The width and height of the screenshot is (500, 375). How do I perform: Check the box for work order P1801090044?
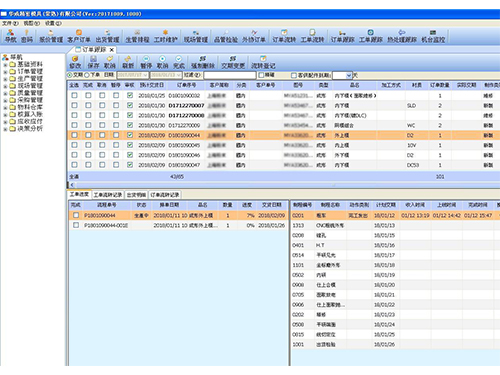(x=76, y=215)
